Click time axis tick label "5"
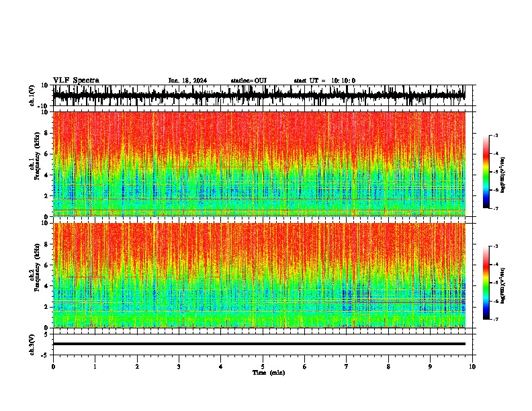This screenshot has height=411, width=532. tap(263, 367)
